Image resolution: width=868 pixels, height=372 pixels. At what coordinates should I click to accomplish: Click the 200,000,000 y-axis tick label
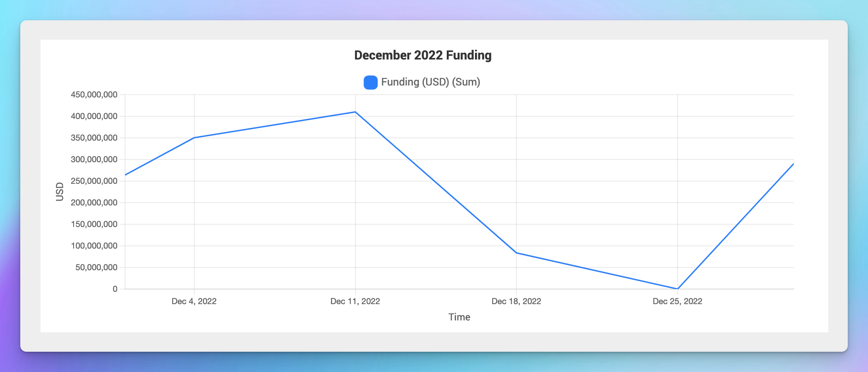pyautogui.click(x=94, y=203)
